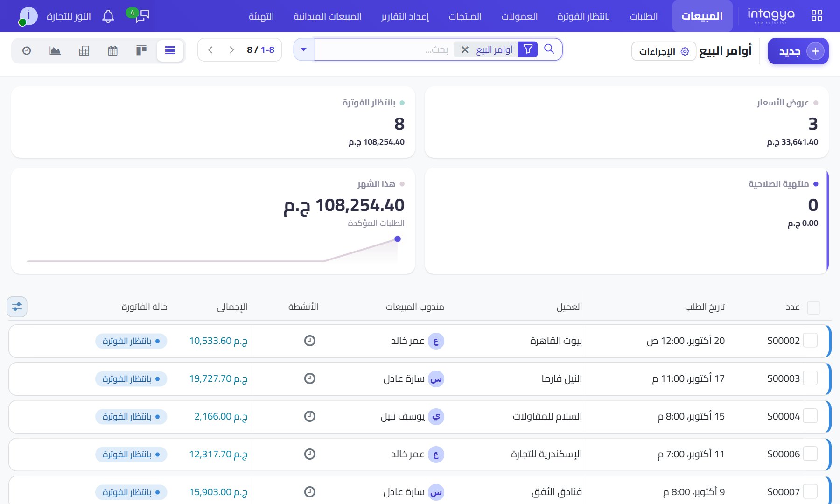The width and height of the screenshot is (840, 504).
Task: Open the التهيئة configuration menu
Action: (261, 16)
